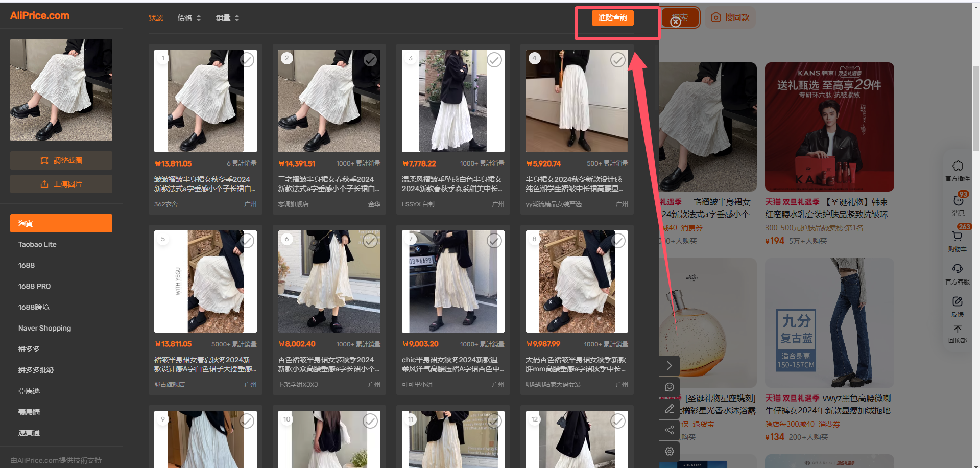Click the uploaded query image preview
This screenshot has height=468, width=980.
point(61,90)
